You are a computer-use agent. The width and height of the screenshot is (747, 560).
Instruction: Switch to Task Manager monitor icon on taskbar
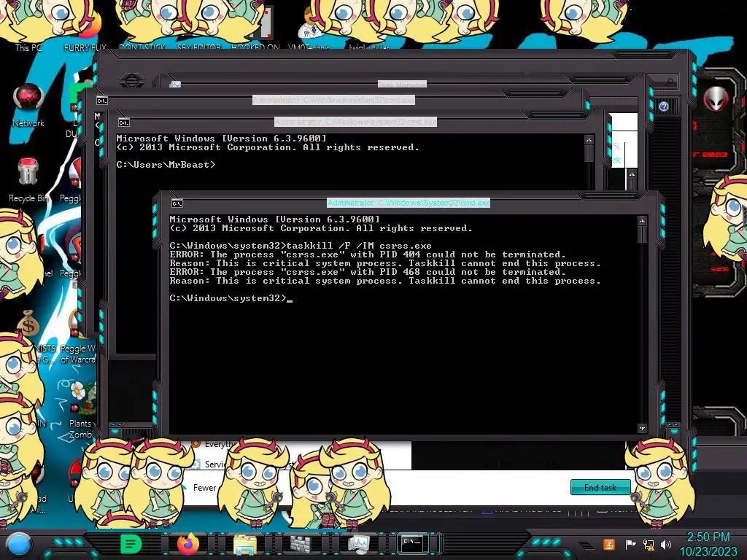click(358, 544)
